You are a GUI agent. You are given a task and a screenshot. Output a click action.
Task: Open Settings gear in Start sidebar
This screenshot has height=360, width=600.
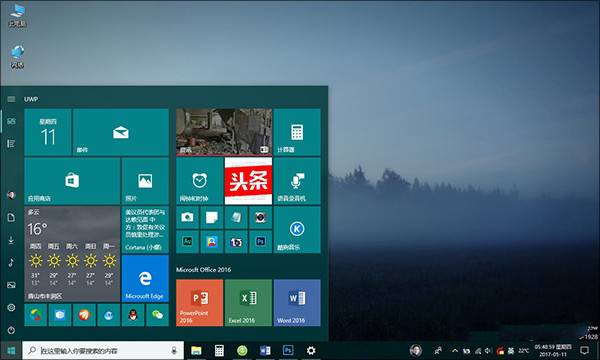coord(11,307)
